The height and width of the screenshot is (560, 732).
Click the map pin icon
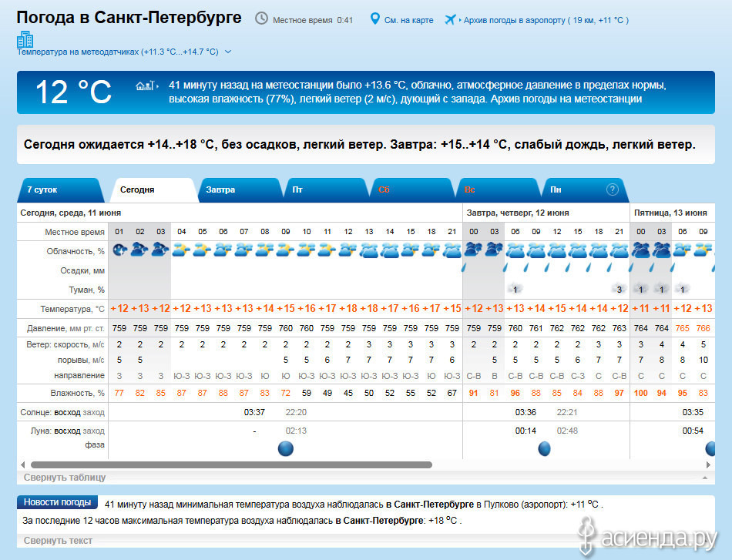click(x=374, y=19)
